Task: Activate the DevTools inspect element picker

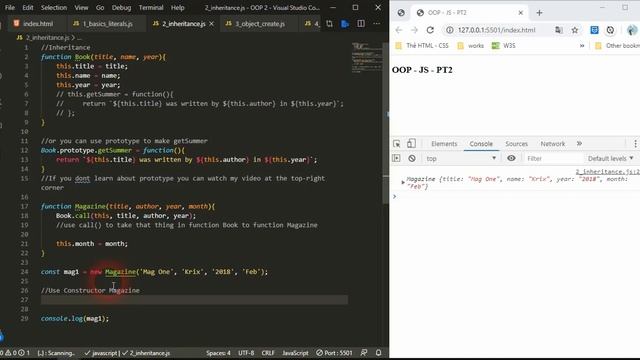Action: coord(396,144)
